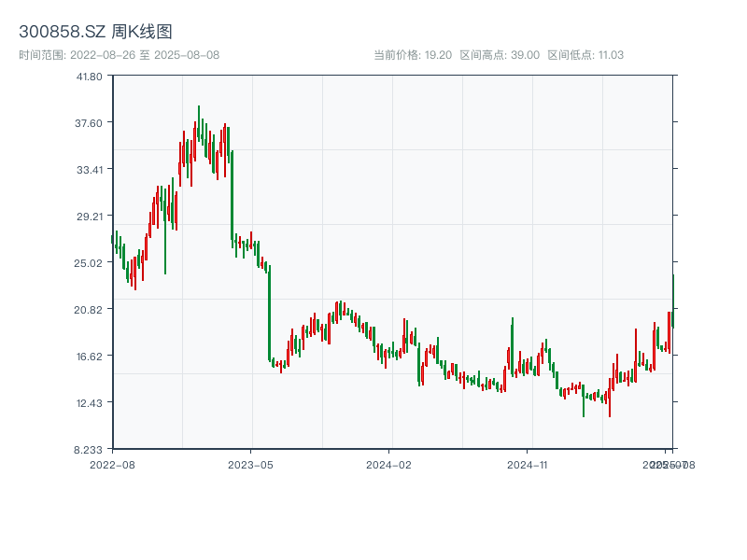
Task: Click the 当前价格 19.20 label
Action: 413,55
